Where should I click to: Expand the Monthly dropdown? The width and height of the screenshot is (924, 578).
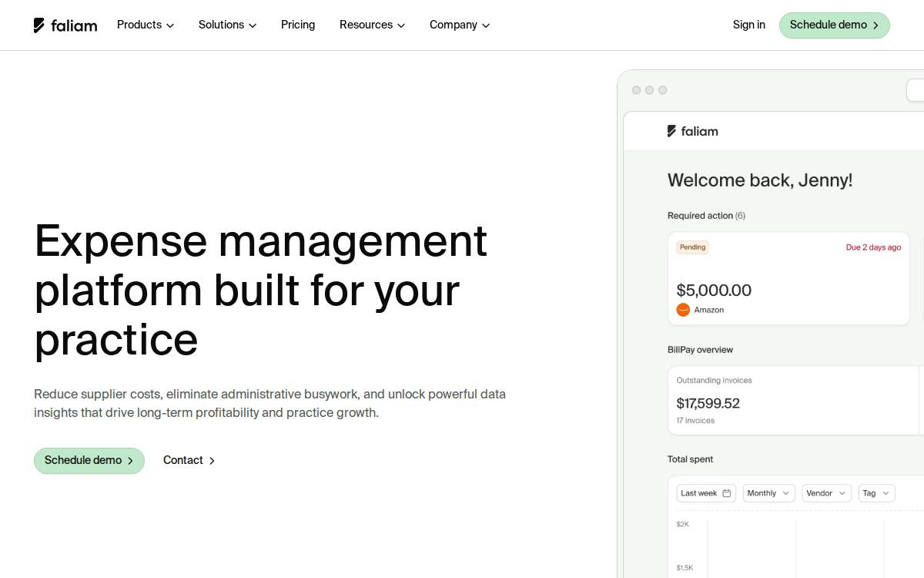tap(768, 493)
